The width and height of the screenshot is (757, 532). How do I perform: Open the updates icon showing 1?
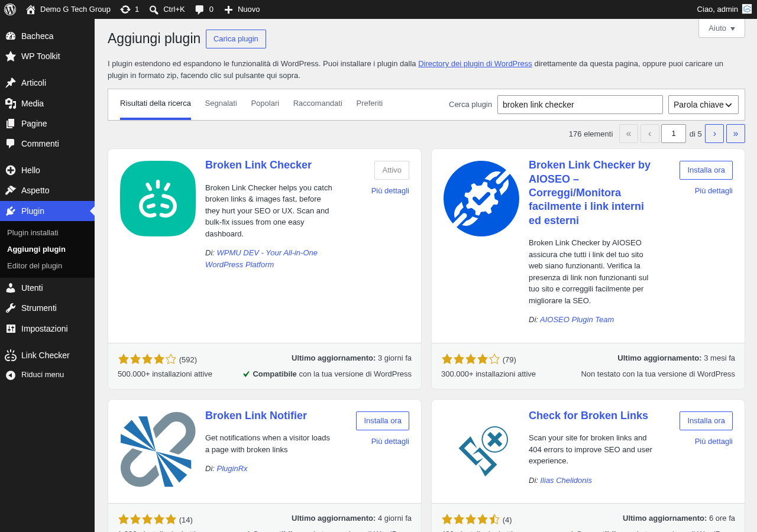click(125, 9)
